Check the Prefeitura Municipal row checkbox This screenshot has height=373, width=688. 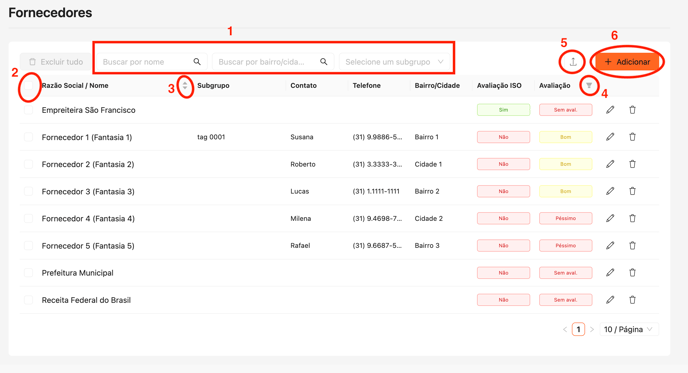point(29,273)
